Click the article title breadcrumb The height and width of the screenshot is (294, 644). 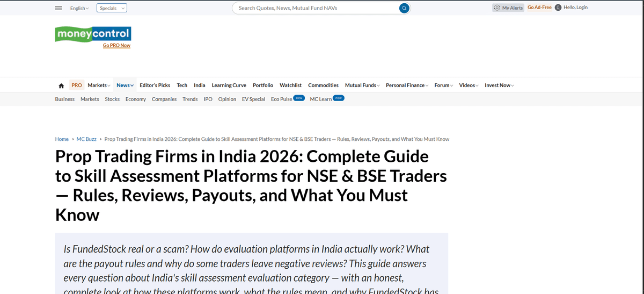[277, 139]
